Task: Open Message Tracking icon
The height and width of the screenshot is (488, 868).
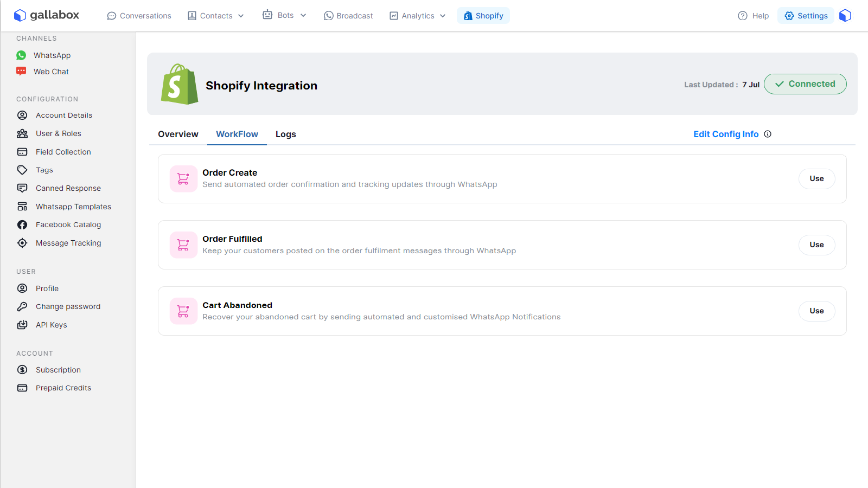Action: pos(22,243)
